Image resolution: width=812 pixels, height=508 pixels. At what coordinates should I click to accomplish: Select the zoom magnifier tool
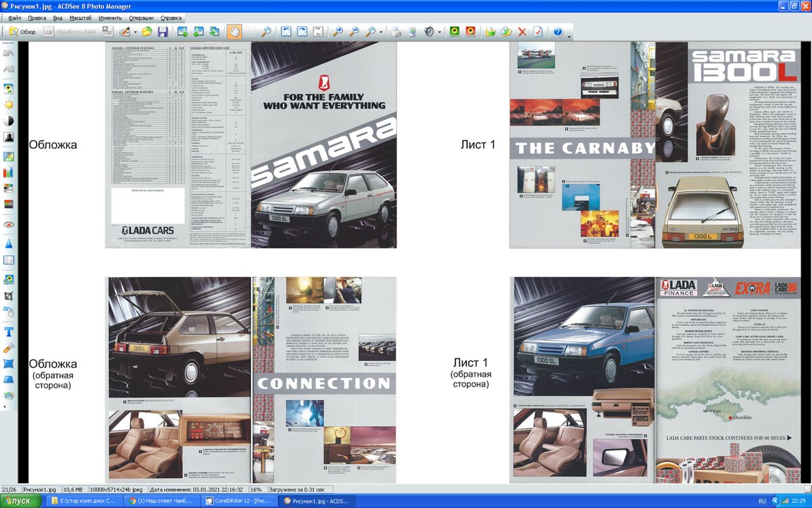pyautogui.click(x=266, y=32)
